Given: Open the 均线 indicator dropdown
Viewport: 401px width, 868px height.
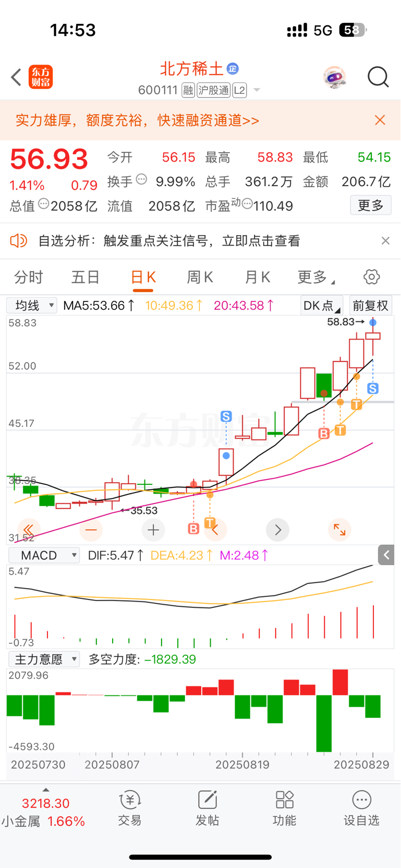Looking at the screenshot, I should (32, 305).
